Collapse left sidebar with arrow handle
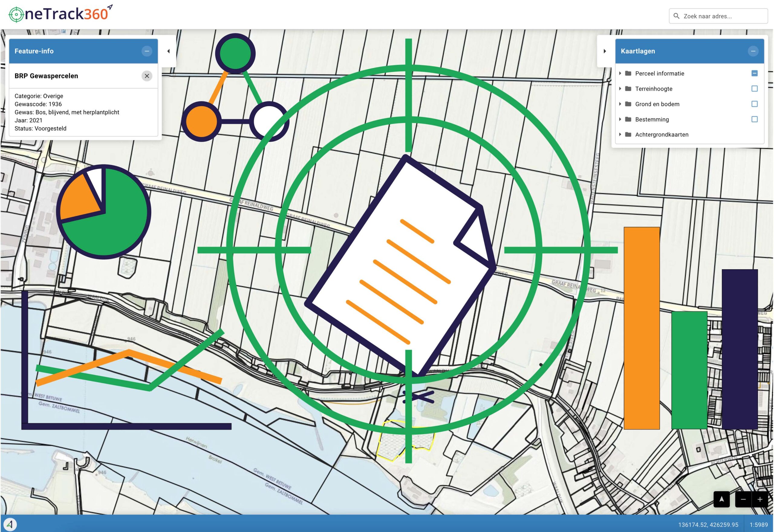 click(168, 51)
